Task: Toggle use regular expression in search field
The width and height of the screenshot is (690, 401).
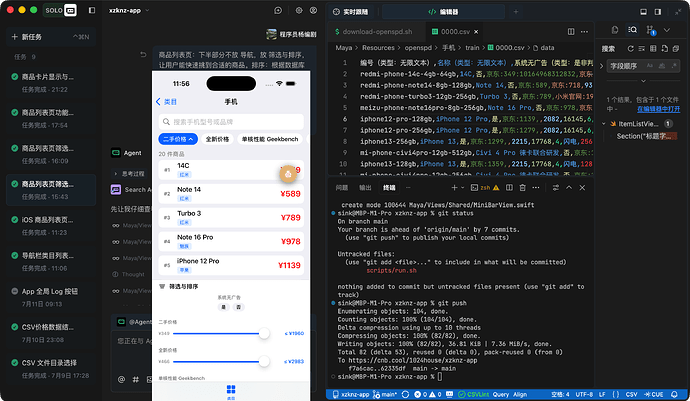Action: click(x=673, y=66)
